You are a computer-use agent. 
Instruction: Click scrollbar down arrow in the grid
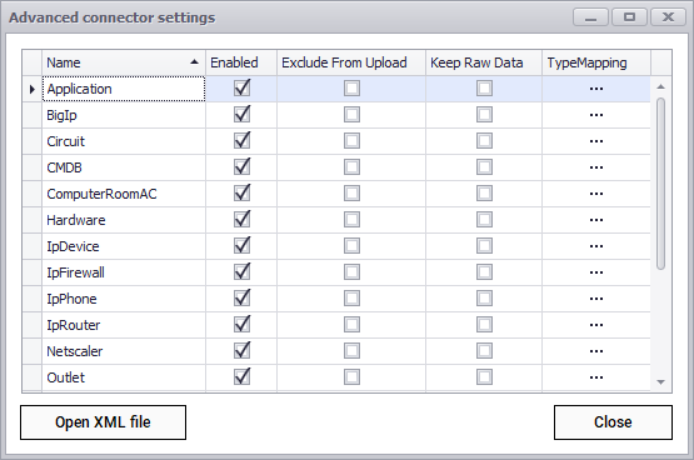coord(660,382)
